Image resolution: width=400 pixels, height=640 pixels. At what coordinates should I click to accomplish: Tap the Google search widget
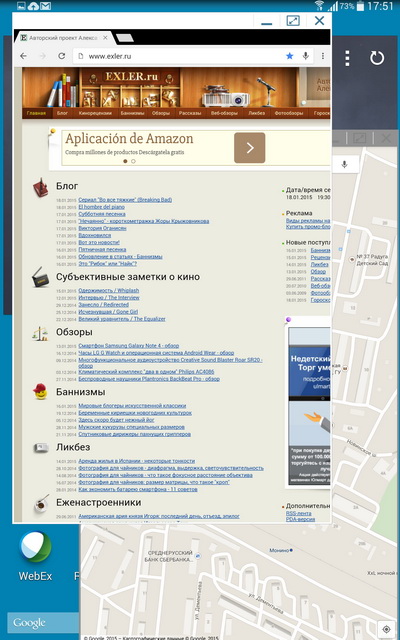click(x=43, y=623)
